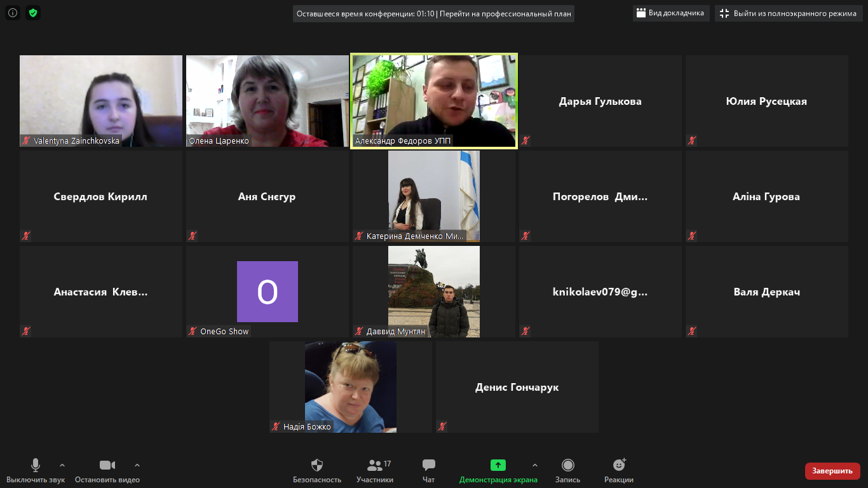Image resolution: width=868 pixels, height=488 pixels.
Task: Expand audio options arrow next to microphone
Action: tap(62, 465)
